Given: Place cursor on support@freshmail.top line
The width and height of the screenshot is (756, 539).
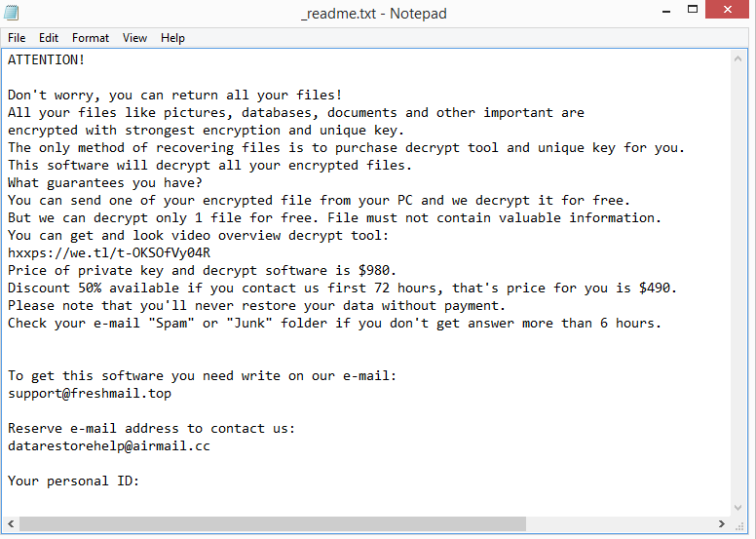Looking at the screenshot, I should [90, 394].
